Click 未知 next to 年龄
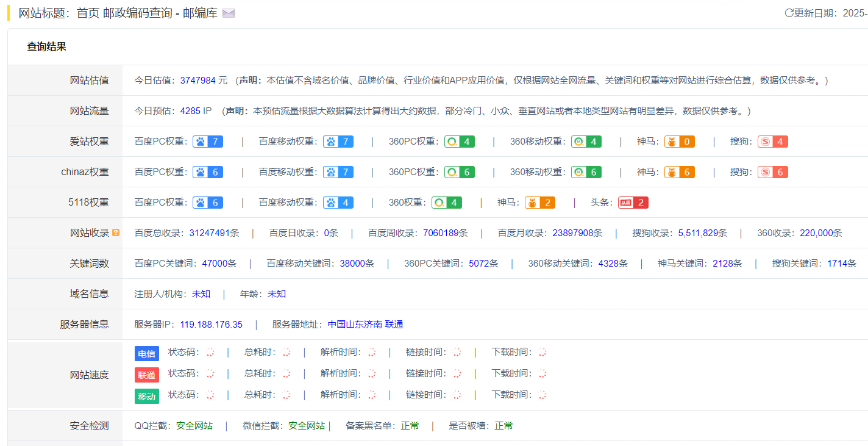 coord(277,293)
